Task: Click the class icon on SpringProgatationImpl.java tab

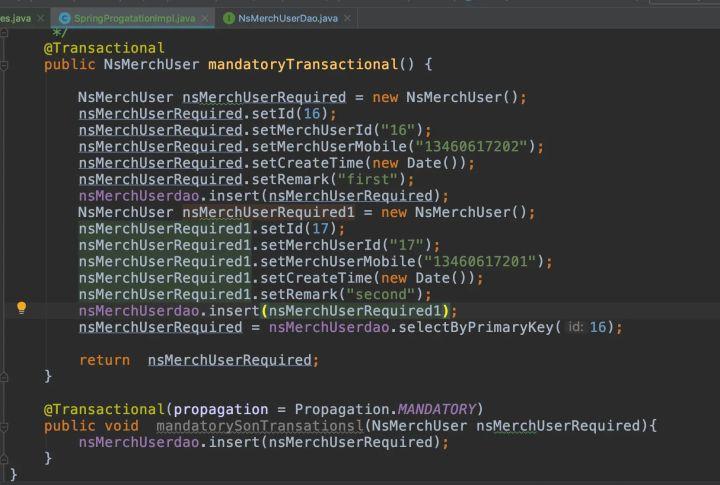Action: [65, 18]
